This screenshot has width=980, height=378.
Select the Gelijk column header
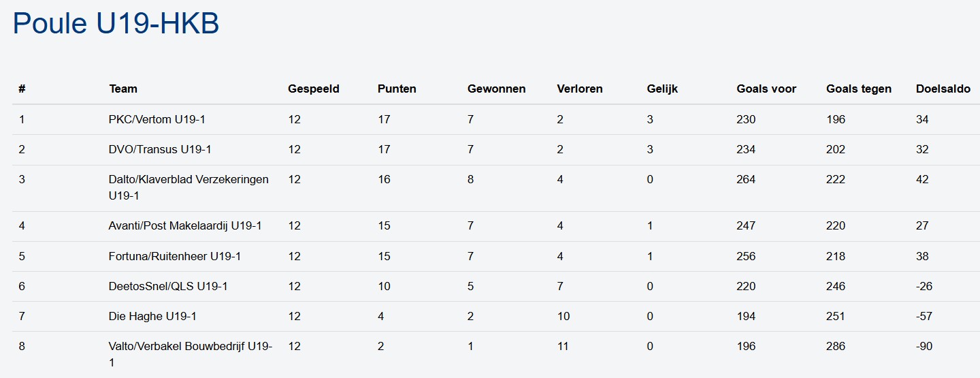pos(662,89)
